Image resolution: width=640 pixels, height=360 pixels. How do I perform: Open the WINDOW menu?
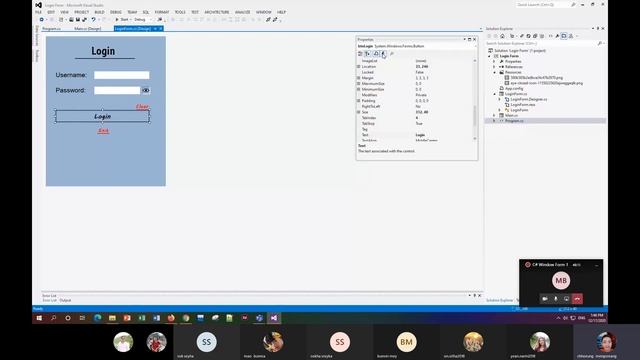[264, 12]
